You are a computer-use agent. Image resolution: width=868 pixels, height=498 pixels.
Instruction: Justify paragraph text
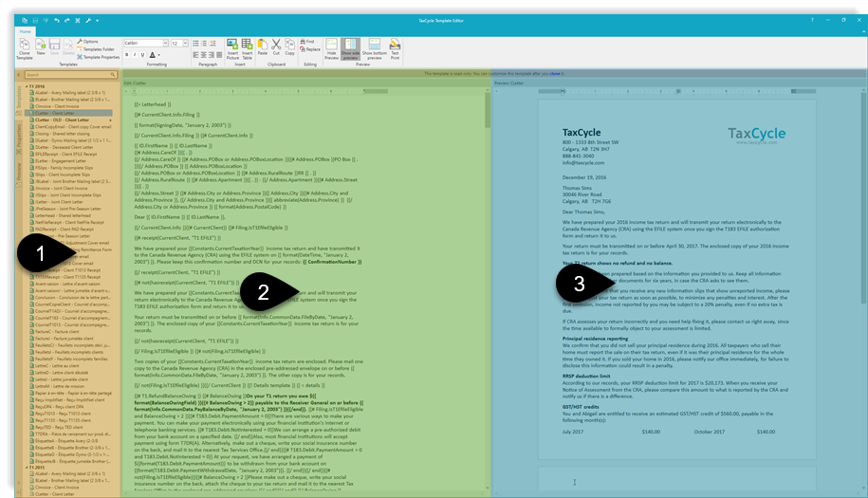tap(219, 55)
